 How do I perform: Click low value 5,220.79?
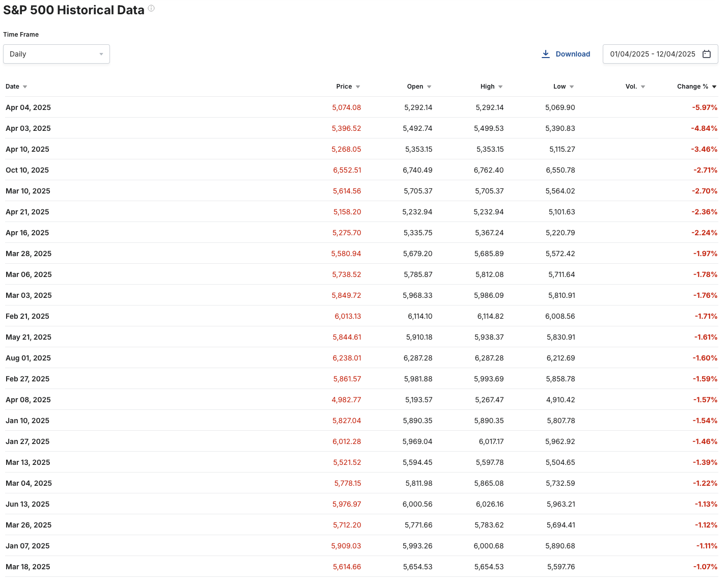tap(560, 233)
